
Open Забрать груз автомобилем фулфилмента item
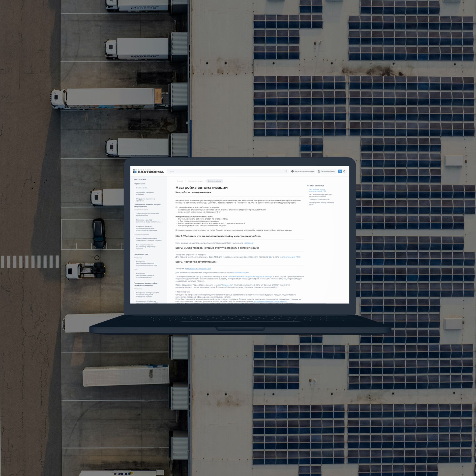click(147, 214)
